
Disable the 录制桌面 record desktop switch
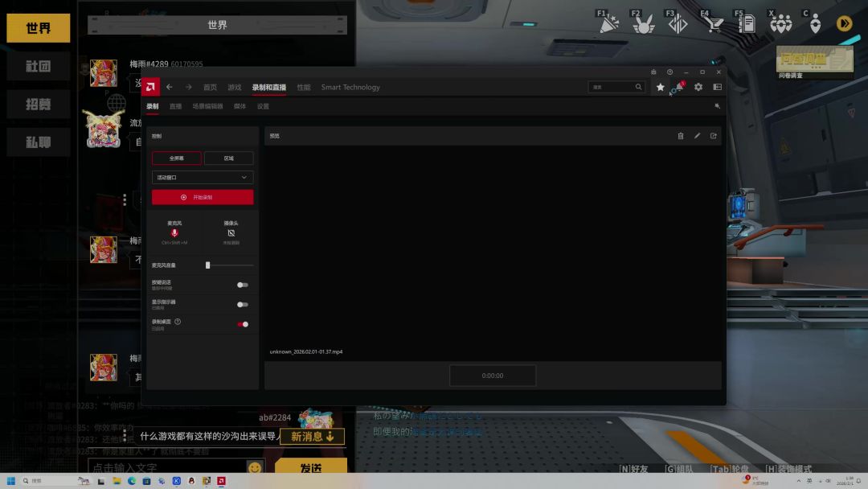coord(242,324)
